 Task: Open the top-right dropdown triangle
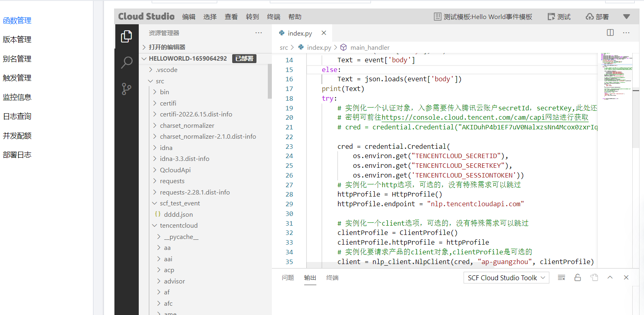pos(627,17)
